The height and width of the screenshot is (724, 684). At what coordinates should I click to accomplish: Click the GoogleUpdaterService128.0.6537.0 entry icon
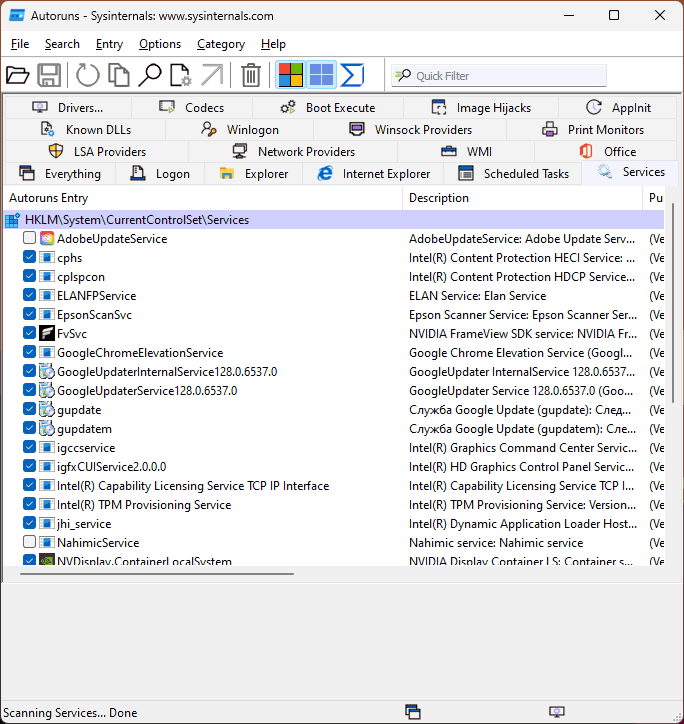point(47,390)
